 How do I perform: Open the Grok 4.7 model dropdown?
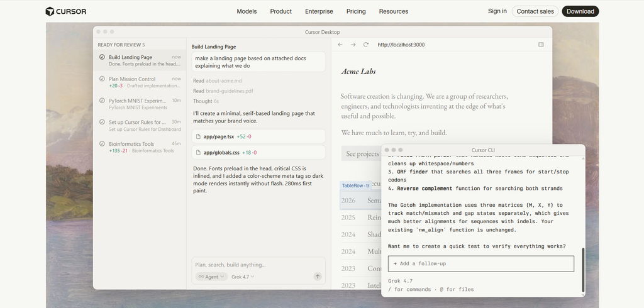[x=243, y=277]
